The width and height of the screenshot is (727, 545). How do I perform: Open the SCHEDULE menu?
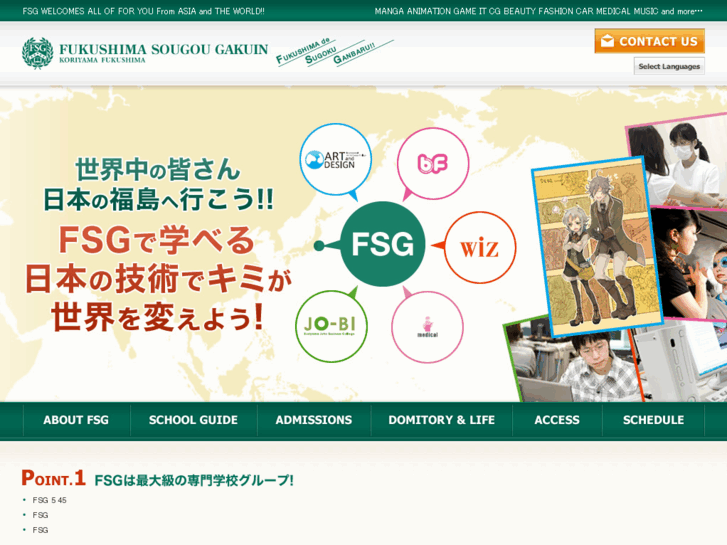click(653, 420)
